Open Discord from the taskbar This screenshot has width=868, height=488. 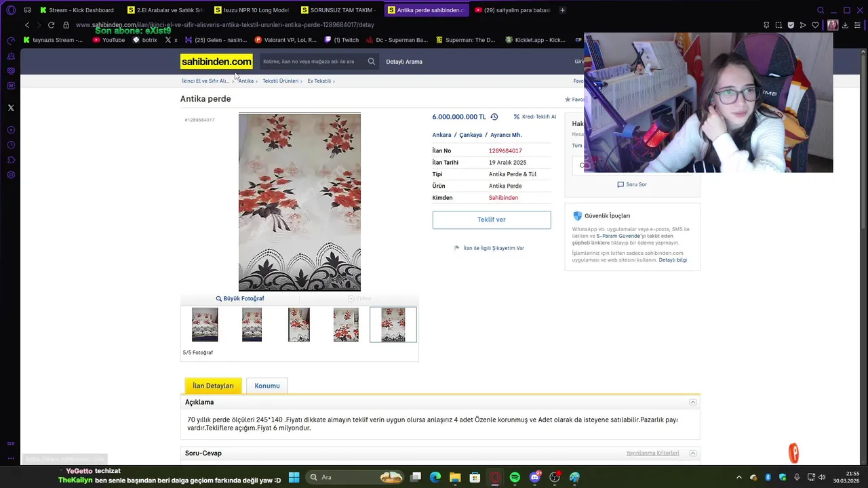click(x=535, y=477)
